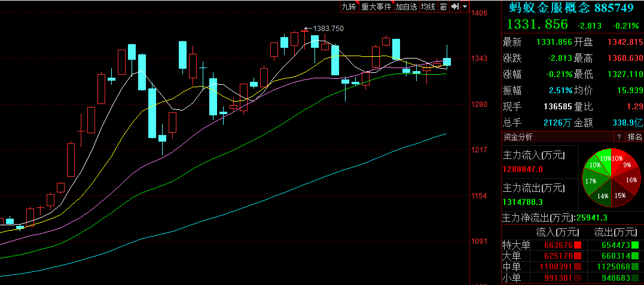The image size is (644, 285).
Task: Click the 1091 price axis label
Action: click(480, 241)
